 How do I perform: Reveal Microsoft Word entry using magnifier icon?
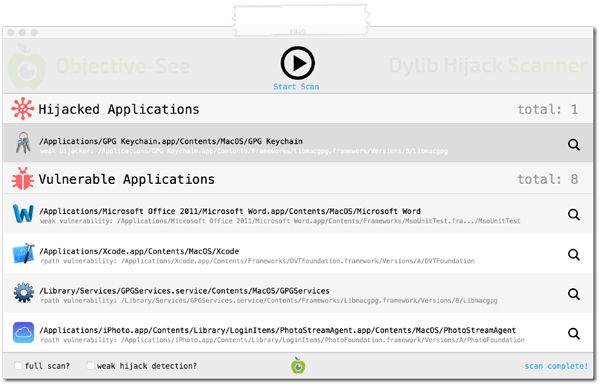[574, 215]
